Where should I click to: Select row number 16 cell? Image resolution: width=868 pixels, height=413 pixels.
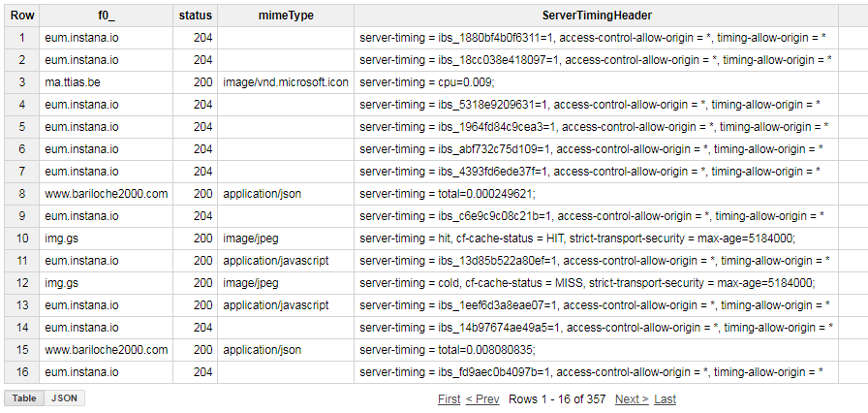(23, 372)
